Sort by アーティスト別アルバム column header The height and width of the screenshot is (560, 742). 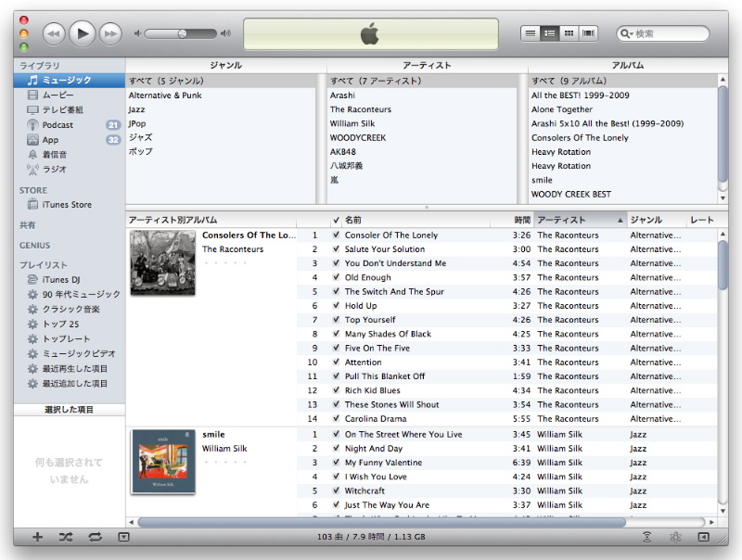(x=211, y=220)
